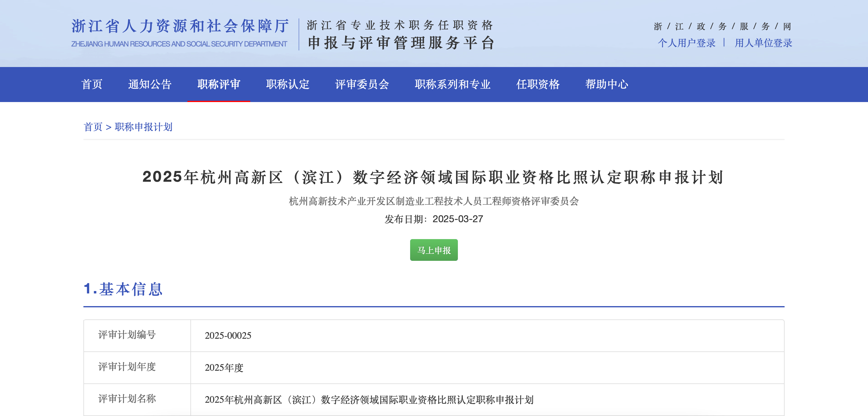Click the 评审计划名称 value text in table
The width and height of the screenshot is (868, 416).
pyautogui.click(x=369, y=399)
